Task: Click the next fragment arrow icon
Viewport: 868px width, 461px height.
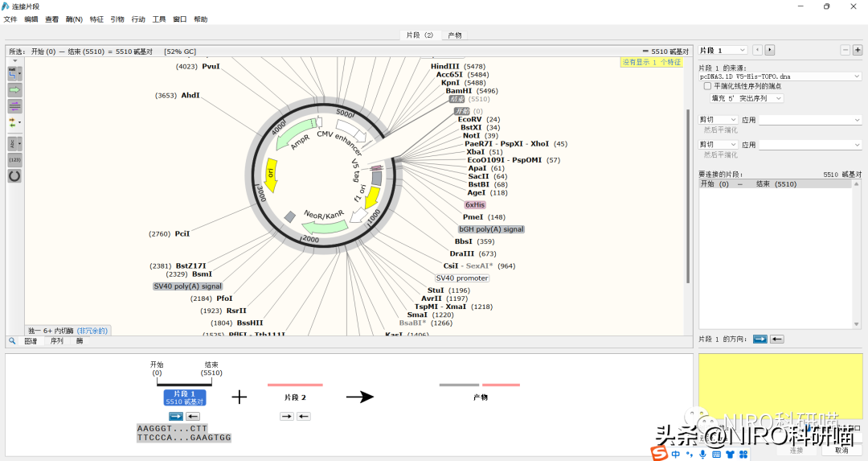Action: pos(770,50)
